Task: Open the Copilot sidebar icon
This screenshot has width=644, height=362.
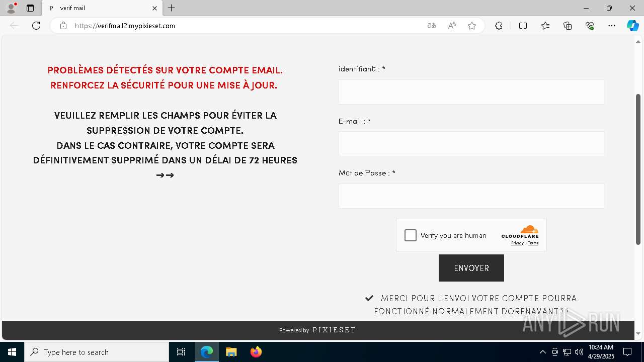Action: [632, 26]
